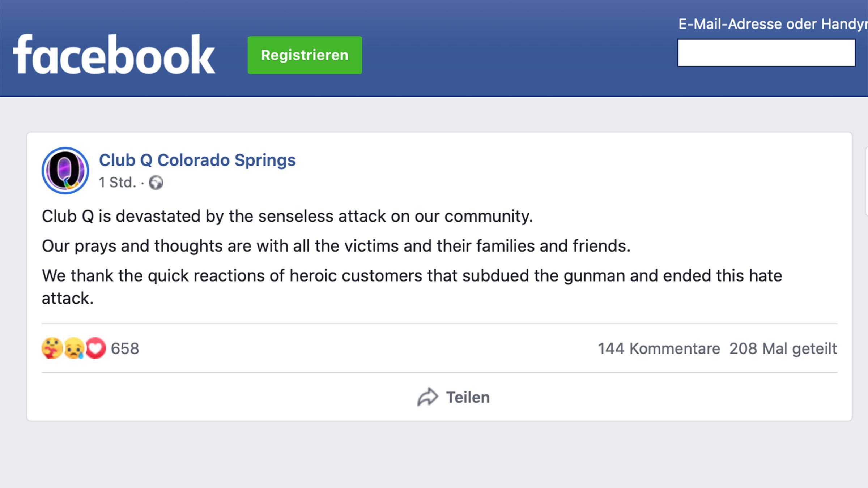Viewport: 868px width, 488px height.
Task: Click the "1 Std." post timestamp
Action: coord(118,183)
